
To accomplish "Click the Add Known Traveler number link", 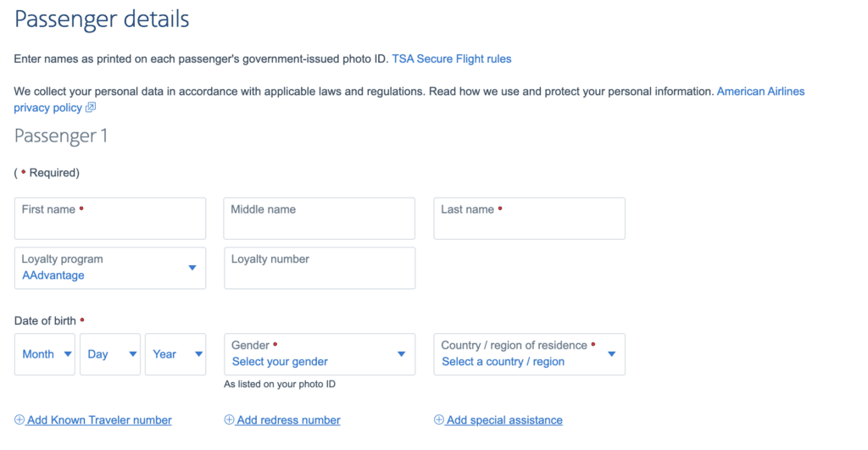I will pos(99,420).
